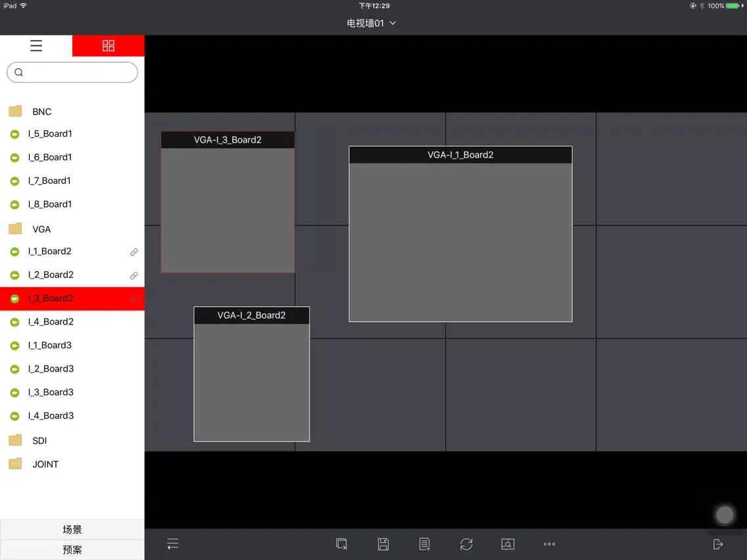Select highlighted source I_3_Board2
Image resolution: width=747 pixels, height=560 pixels.
(72, 298)
